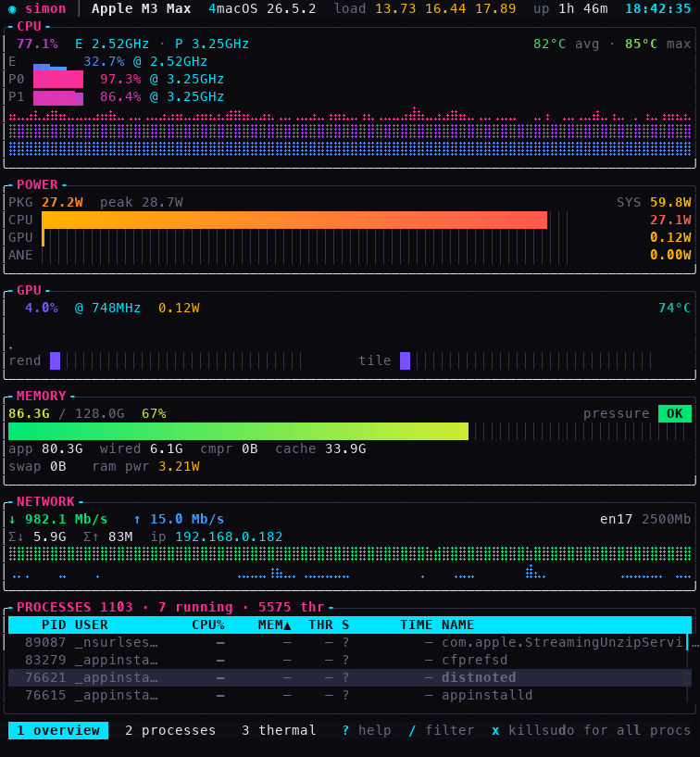Click the P0 cluster usage bar

58,79
